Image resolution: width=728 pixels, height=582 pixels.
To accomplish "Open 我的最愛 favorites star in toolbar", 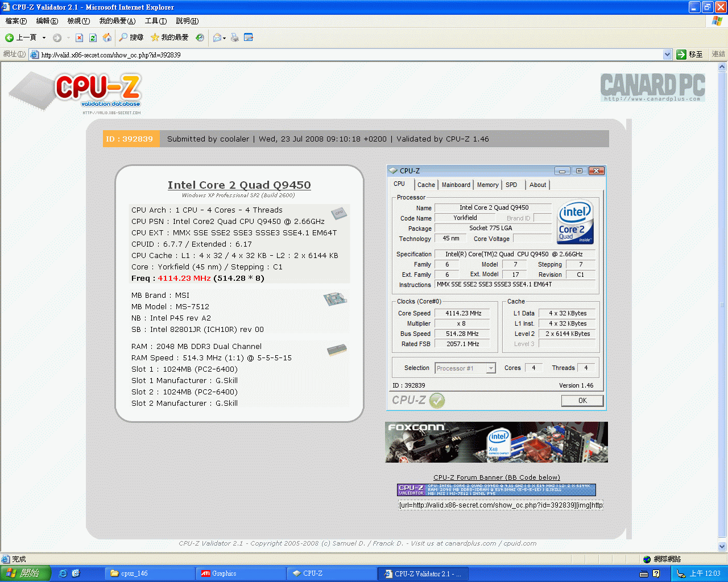I will (169, 38).
